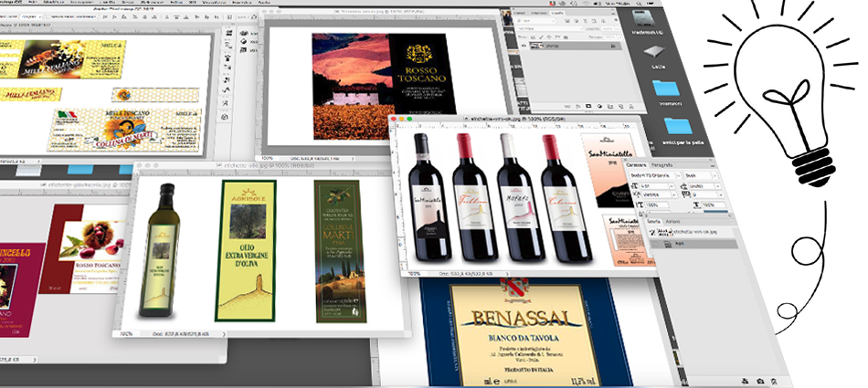Click the camera new snapshot icon in Storia panel

760,382
